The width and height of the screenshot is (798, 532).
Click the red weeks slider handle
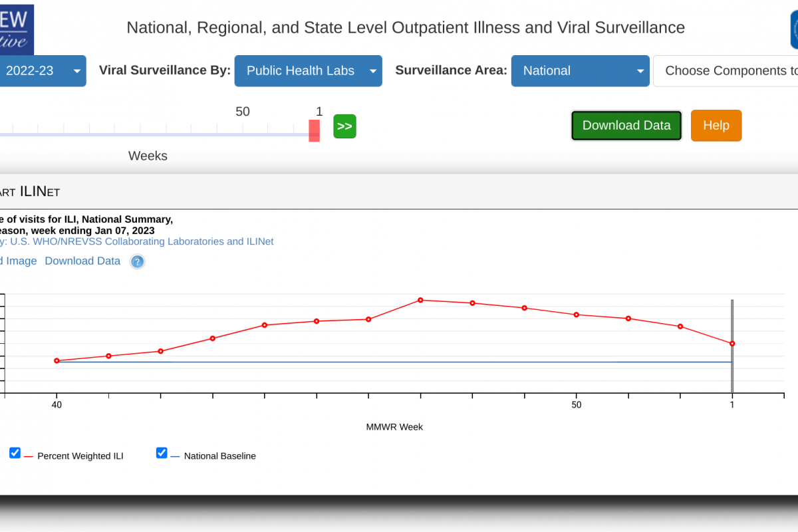[314, 130]
